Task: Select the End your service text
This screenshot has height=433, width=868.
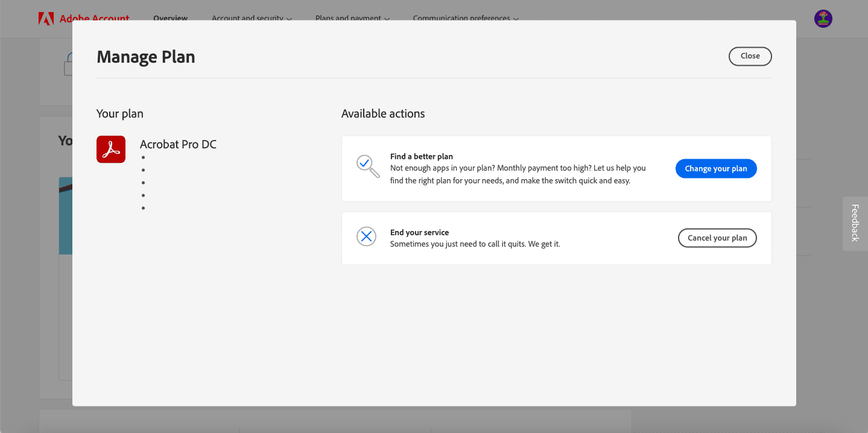Action: click(x=419, y=232)
